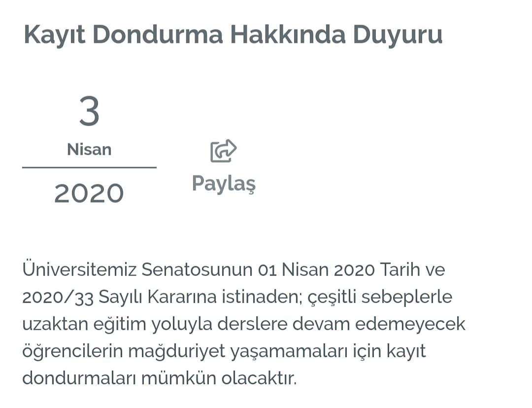Select the day number 3

[89, 111]
